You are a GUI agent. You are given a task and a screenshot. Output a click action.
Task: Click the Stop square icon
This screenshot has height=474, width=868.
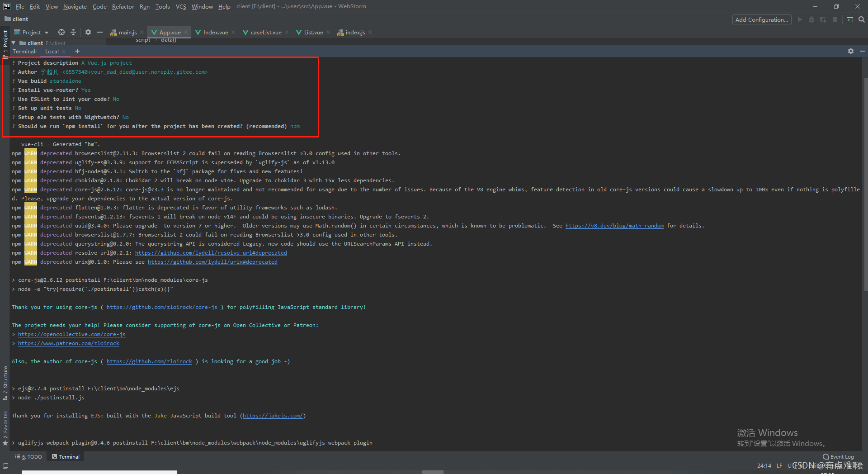coord(835,19)
